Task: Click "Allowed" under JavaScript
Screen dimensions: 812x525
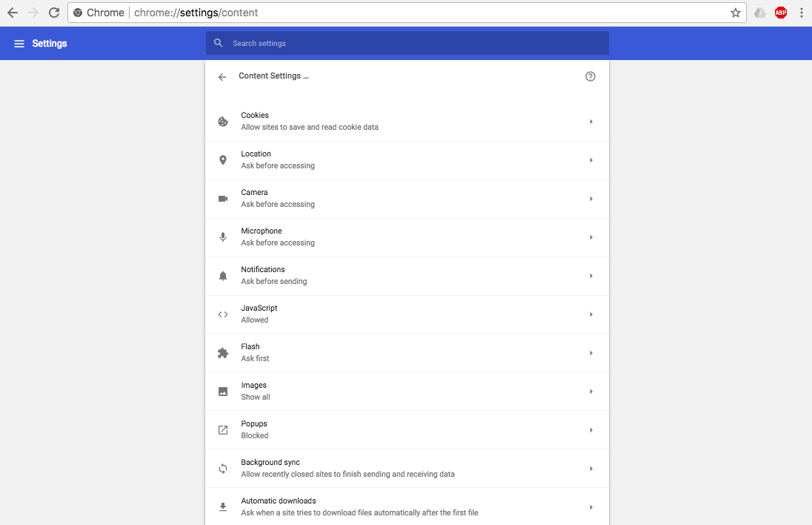Action: click(x=255, y=320)
